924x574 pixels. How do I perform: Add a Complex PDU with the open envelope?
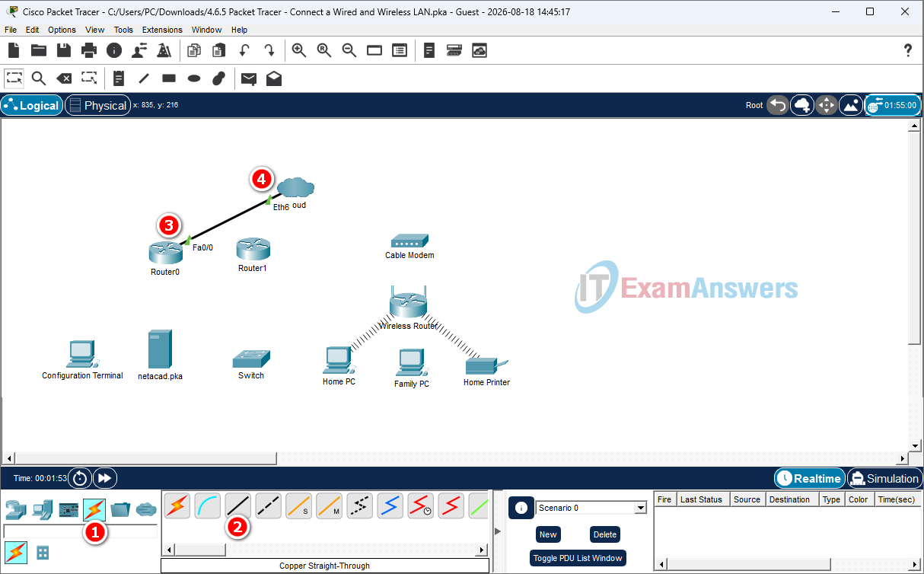click(x=274, y=78)
